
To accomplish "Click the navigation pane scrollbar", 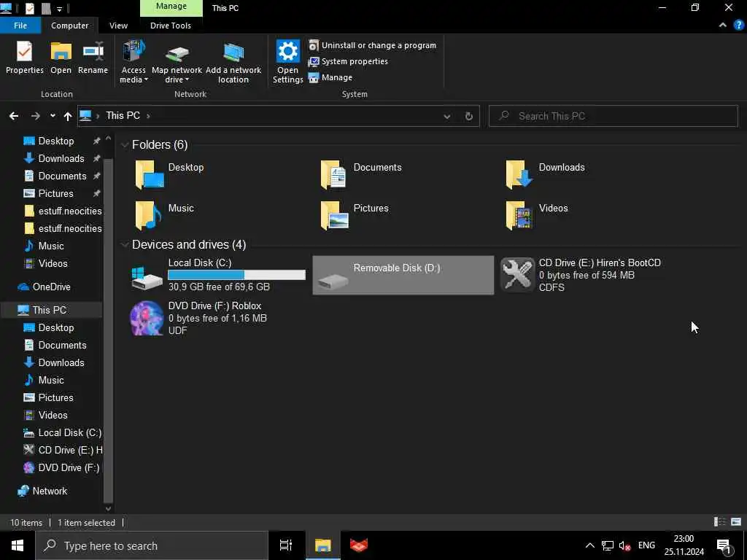I will pyautogui.click(x=108, y=331).
